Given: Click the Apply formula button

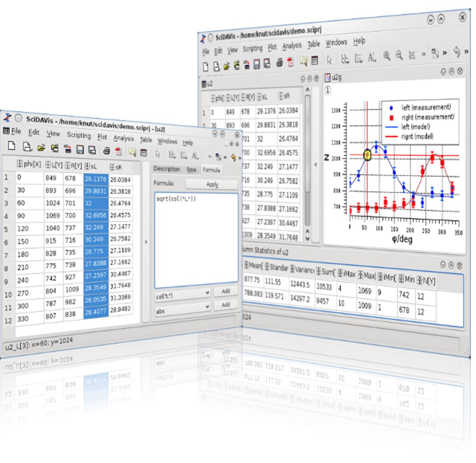Looking at the screenshot, I should tap(212, 184).
